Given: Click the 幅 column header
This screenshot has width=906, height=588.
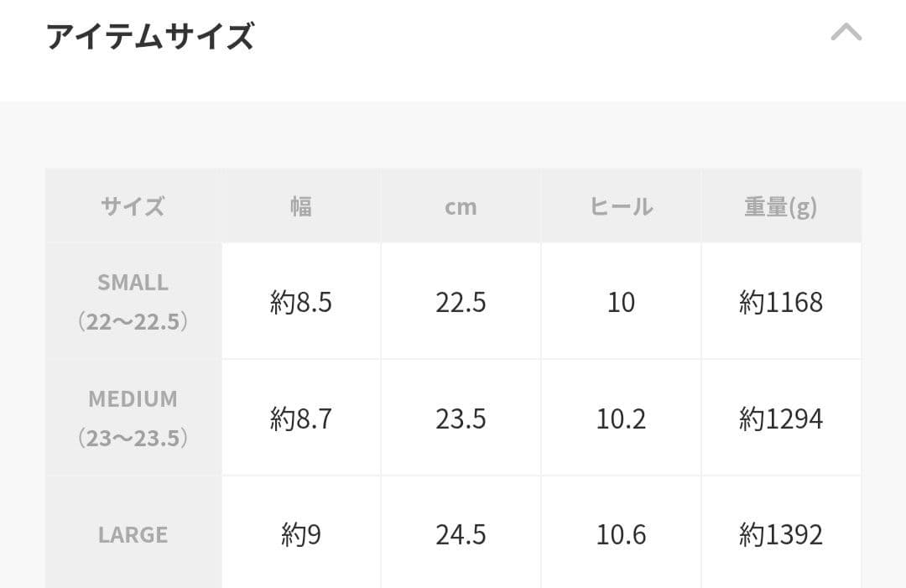Looking at the screenshot, I should (x=301, y=206).
